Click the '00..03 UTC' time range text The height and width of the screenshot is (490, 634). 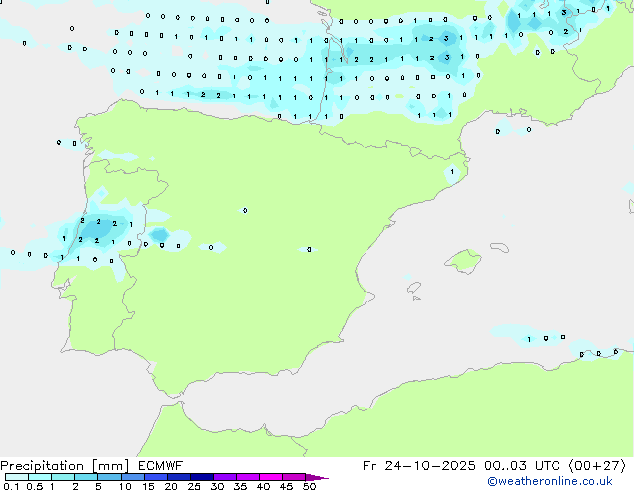[523, 466]
